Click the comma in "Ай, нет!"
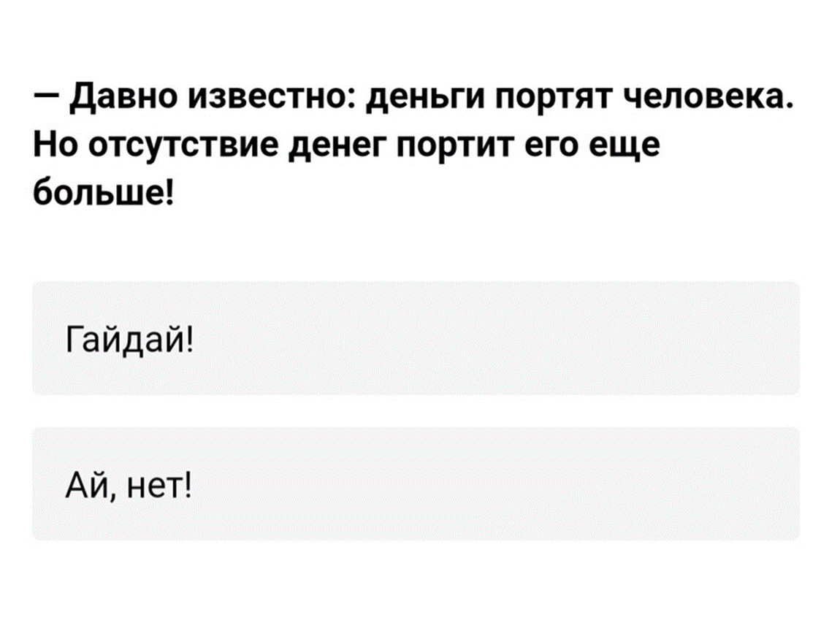 tap(114, 492)
